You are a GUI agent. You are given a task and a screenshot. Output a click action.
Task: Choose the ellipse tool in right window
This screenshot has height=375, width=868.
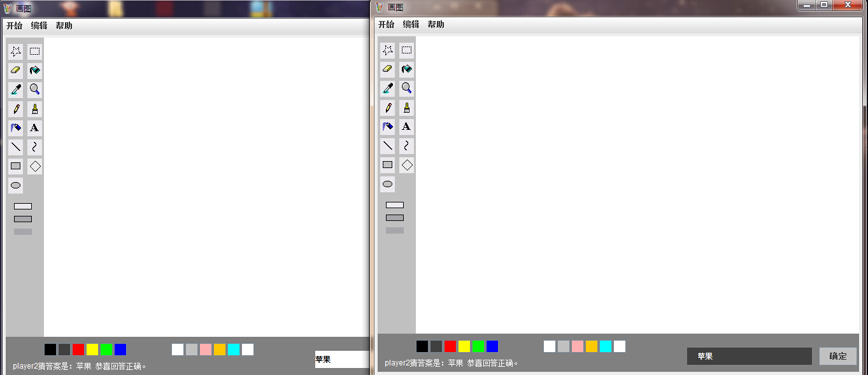click(388, 184)
